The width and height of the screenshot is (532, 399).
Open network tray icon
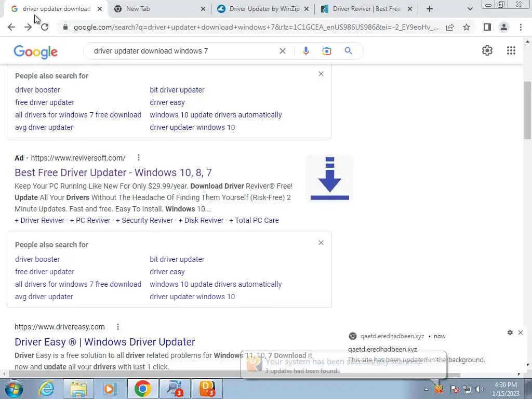coord(467,389)
